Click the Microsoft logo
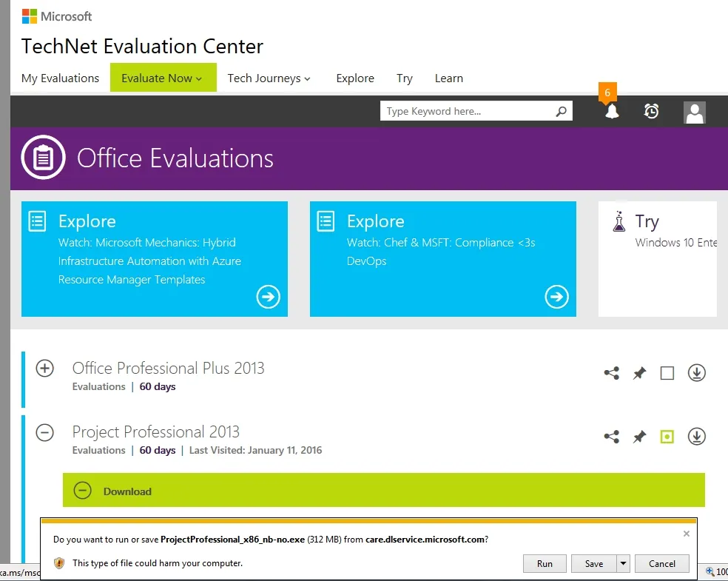The image size is (728, 581). point(57,16)
